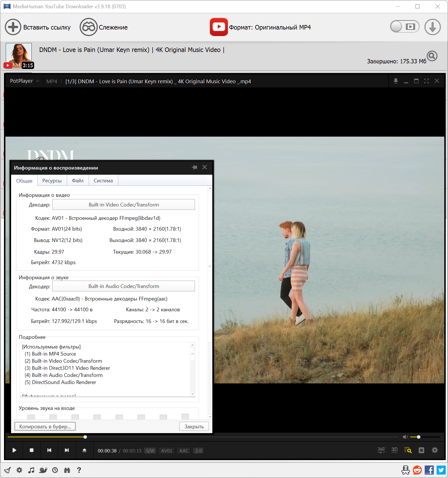Open the PotPlayer playlist icon
The height and width of the screenshot is (478, 448).
421,450
